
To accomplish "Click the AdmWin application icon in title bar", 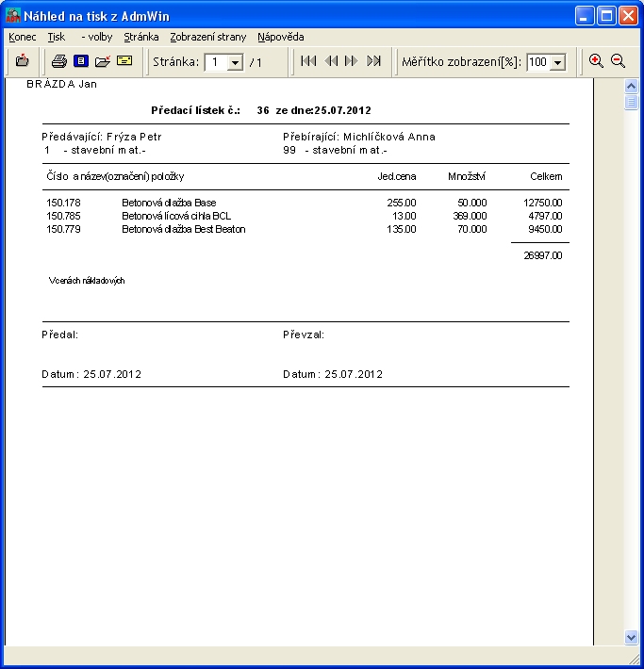I will point(13,16).
